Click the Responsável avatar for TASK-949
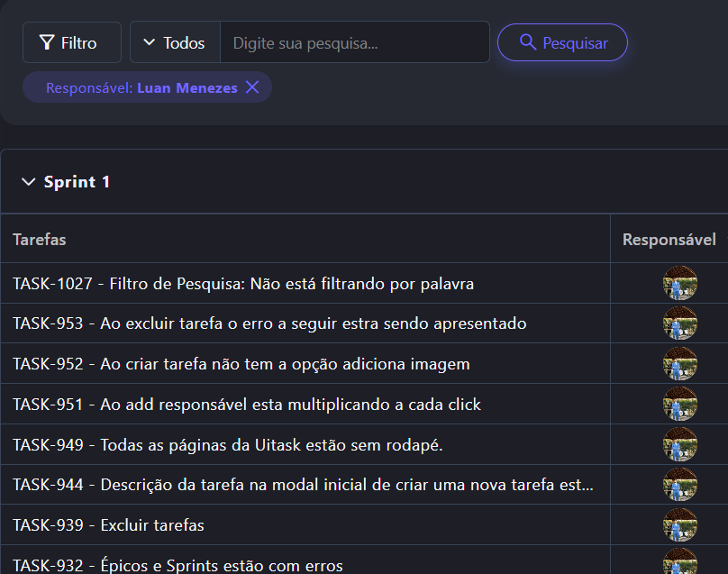This screenshot has height=574, width=728. [680, 445]
